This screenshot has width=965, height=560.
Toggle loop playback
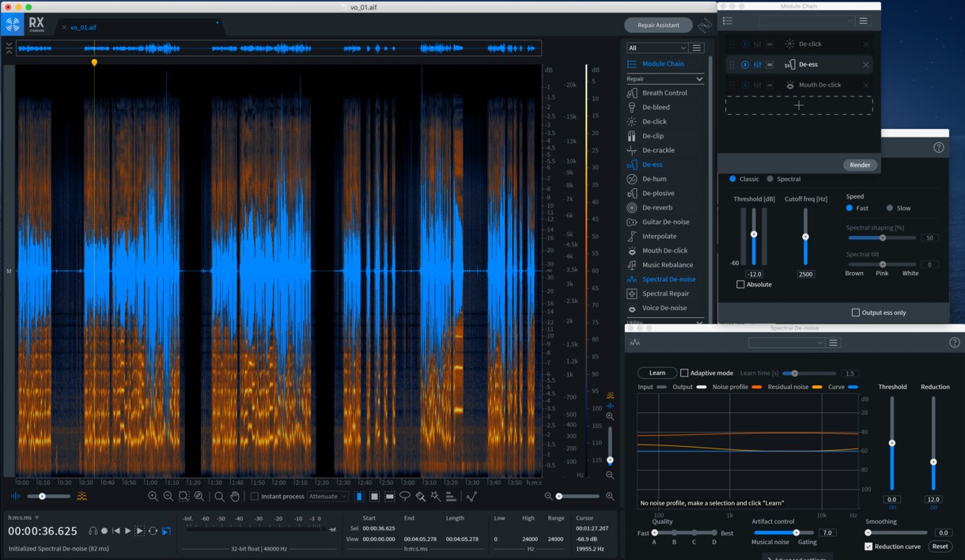[x=153, y=531]
